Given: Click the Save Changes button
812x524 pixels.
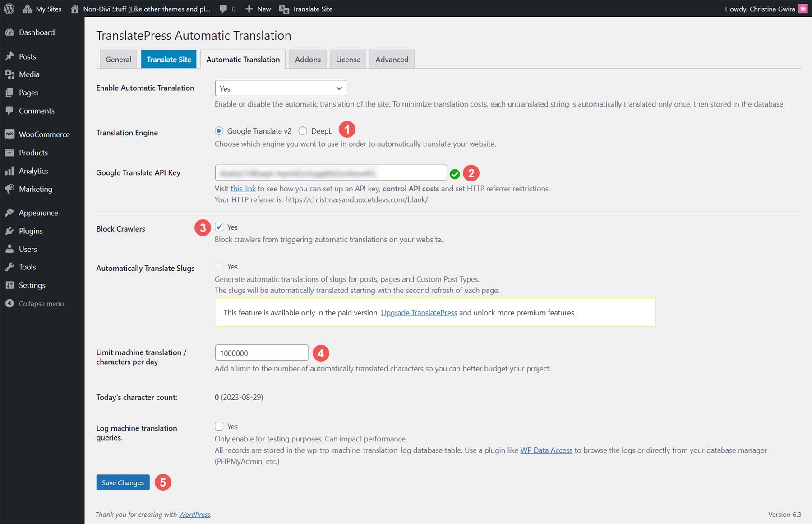Looking at the screenshot, I should 122,482.
